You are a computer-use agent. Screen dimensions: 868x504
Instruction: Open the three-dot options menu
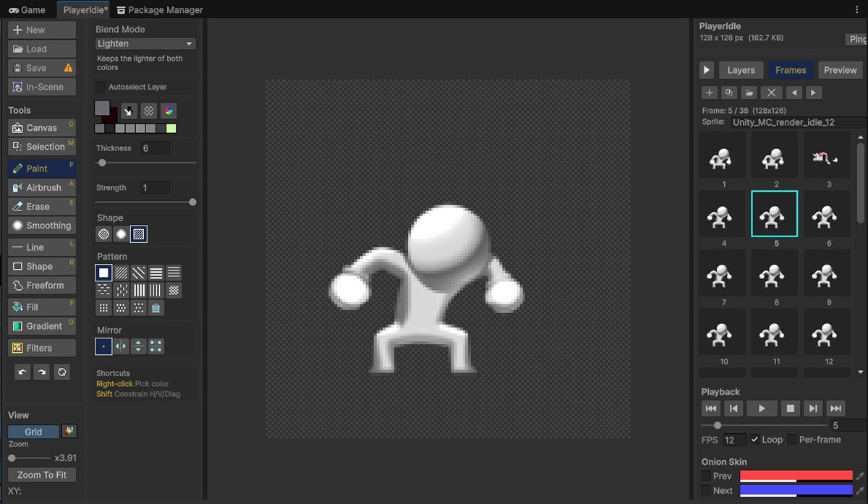pyautogui.click(x=857, y=9)
